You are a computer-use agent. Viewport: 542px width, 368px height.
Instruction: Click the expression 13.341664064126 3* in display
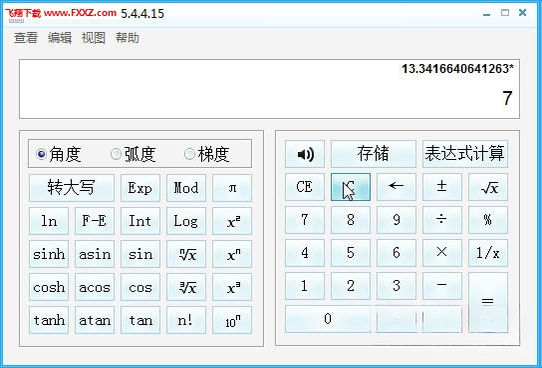coord(457,69)
